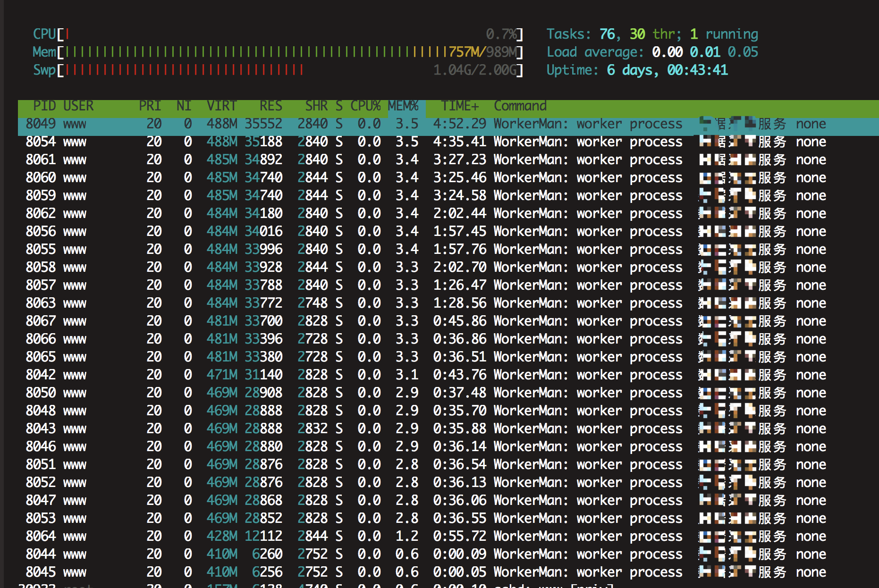
Task: Click the Mem usage meter bar
Action: tap(278, 52)
